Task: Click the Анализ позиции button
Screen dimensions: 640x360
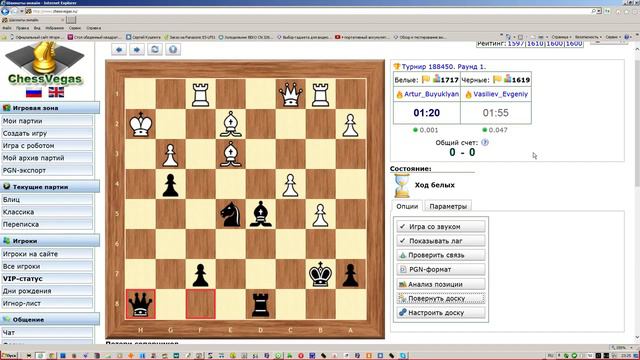Action: pyautogui.click(x=441, y=284)
